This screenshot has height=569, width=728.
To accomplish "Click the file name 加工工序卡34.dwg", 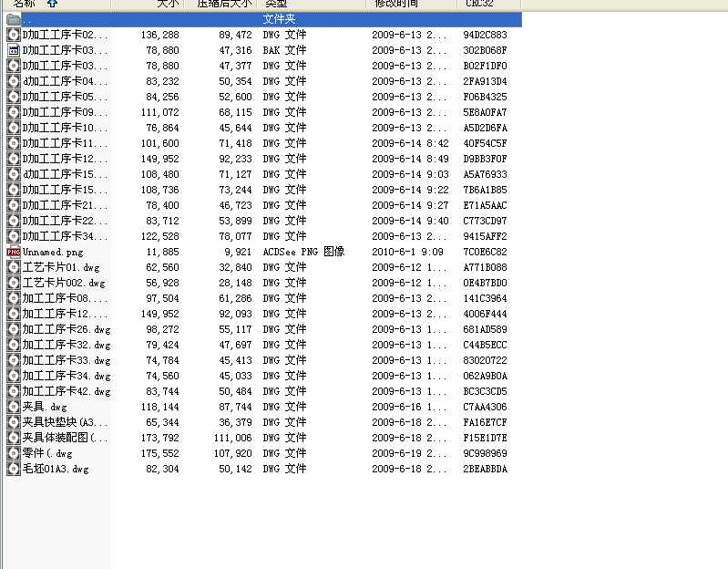I will click(67, 376).
